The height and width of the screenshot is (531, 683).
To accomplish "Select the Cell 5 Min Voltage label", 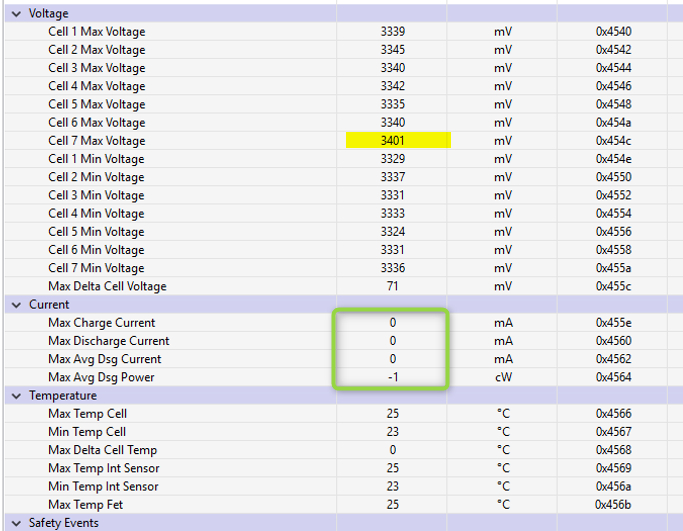I will pyautogui.click(x=96, y=232).
